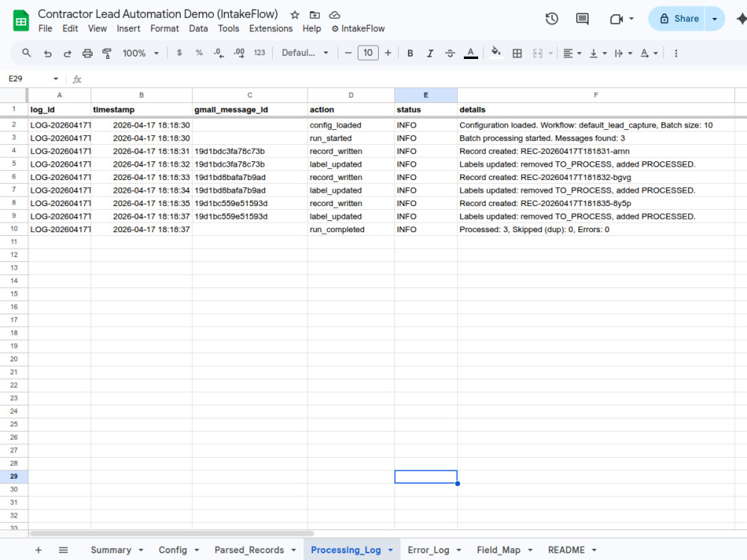Image resolution: width=747 pixels, height=560 pixels.
Task: Open the Insert menu
Action: [x=128, y=28]
